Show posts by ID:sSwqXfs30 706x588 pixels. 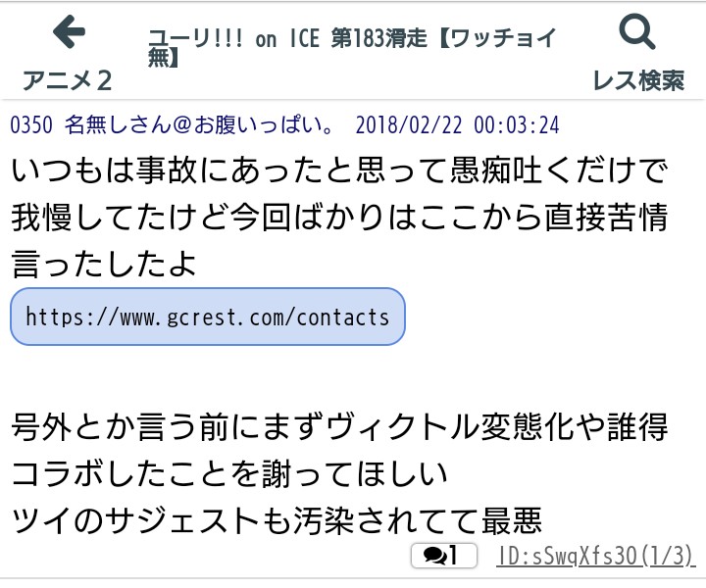click(596, 557)
